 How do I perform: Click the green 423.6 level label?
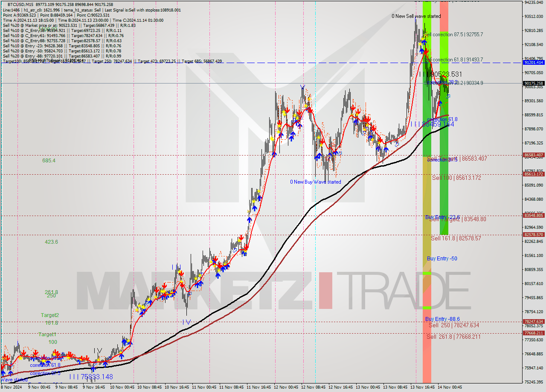click(51, 242)
